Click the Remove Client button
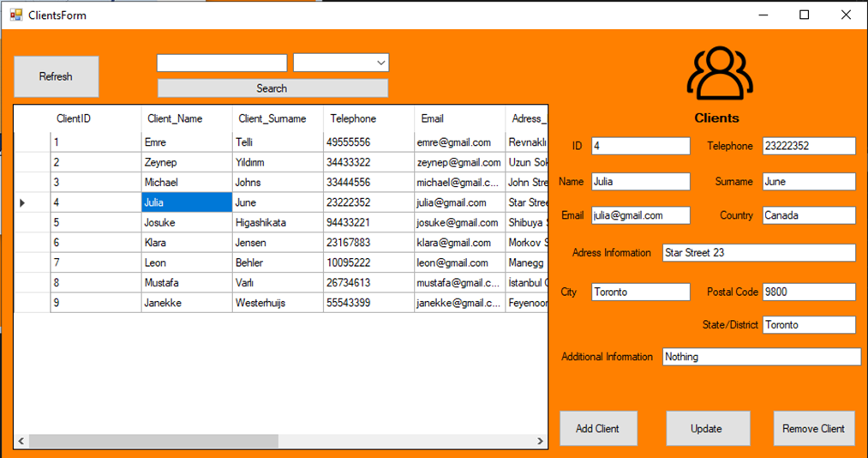Screen dimensions: 868x458 [x=813, y=428]
